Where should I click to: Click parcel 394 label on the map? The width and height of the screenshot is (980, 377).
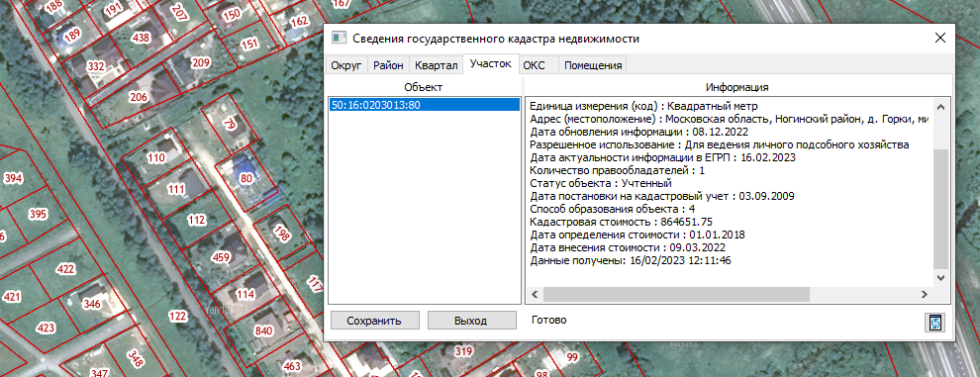tap(13, 179)
